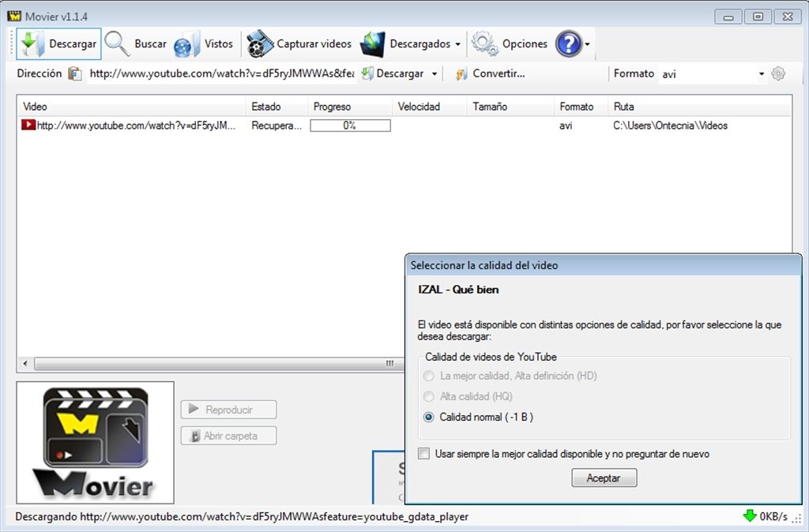Click the C:\Users\Ontecnia\Videos path cell
The height and width of the screenshot is (532, 809).
point(670,126)
